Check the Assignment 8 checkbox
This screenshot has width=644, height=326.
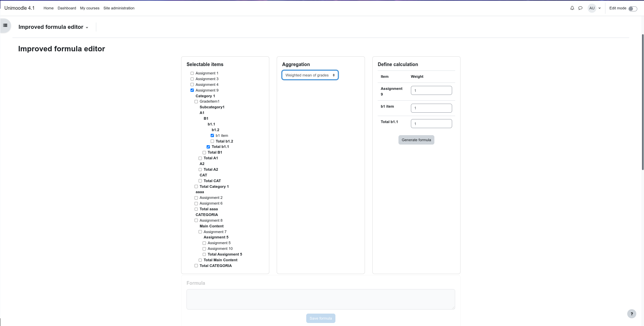pyautogui.click(x=196, y=220)
